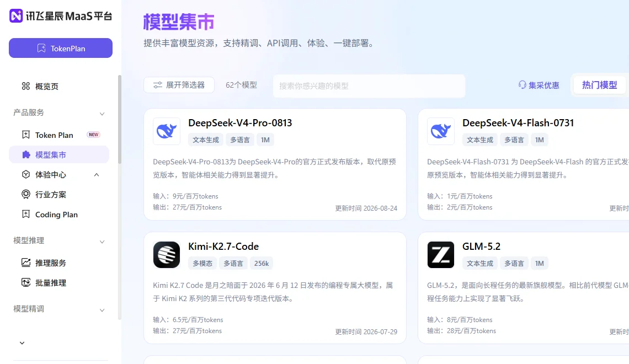Click 256k tag on Kimi-K2.7-Code
The width and height of the screenshot is (629, 364).
261,264
